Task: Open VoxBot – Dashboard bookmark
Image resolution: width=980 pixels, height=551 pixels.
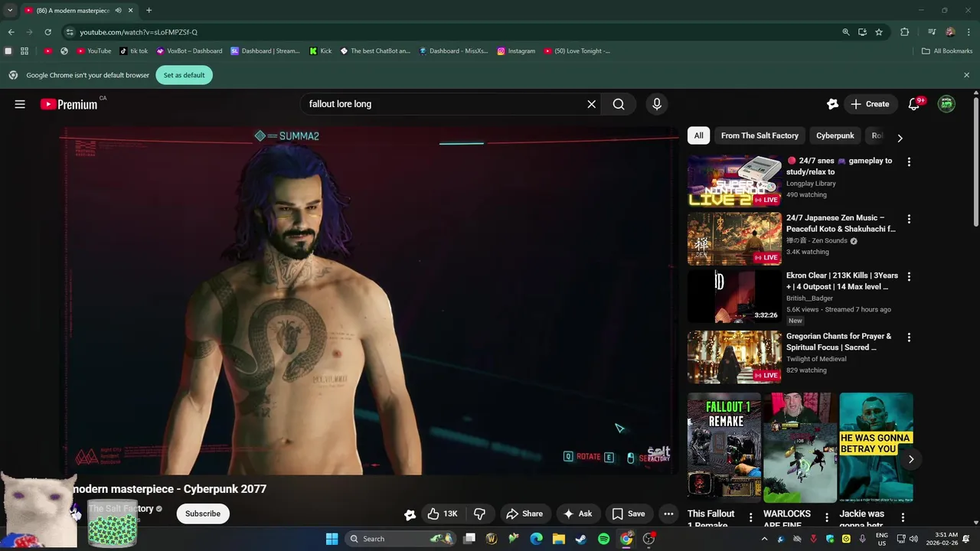Action: pyautogui.click(x=188, y=51)
